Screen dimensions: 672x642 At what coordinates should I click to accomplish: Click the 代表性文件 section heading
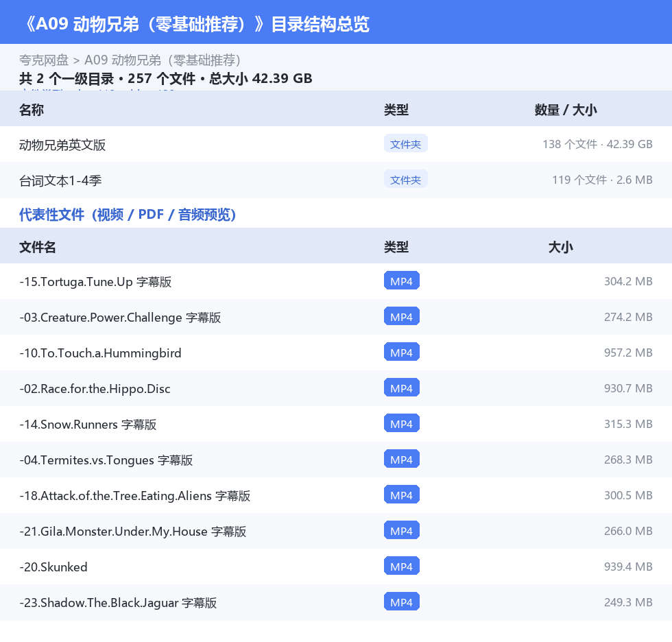pyautogui.click(x=128, y=214)
